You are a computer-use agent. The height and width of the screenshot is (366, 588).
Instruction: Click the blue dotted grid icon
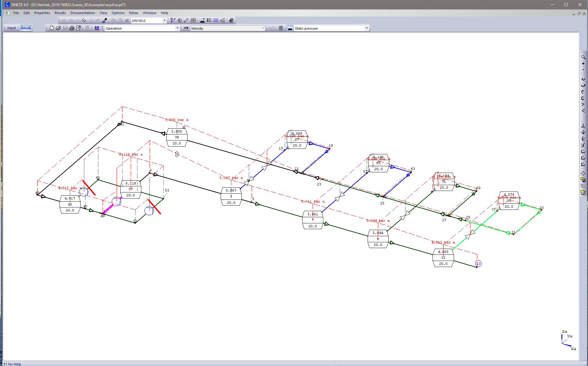(x=216, y=20)
